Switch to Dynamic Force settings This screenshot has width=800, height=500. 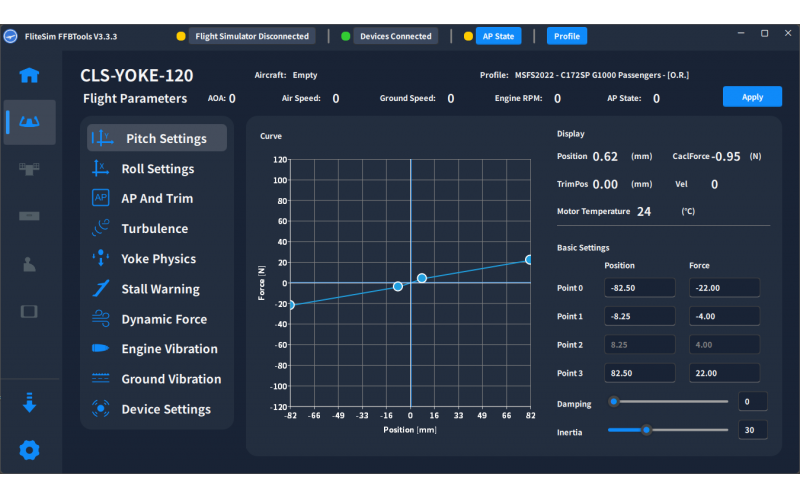(164, 319)
